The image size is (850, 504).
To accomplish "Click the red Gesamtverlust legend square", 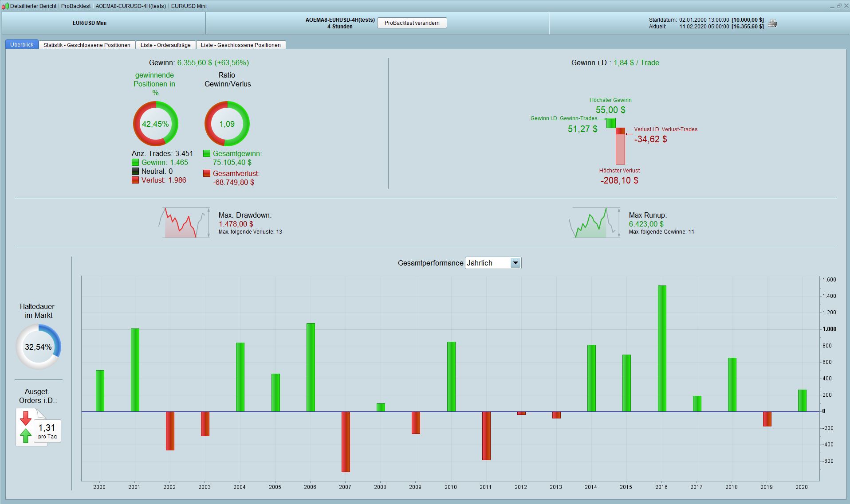I will click(x=207, y=173).
